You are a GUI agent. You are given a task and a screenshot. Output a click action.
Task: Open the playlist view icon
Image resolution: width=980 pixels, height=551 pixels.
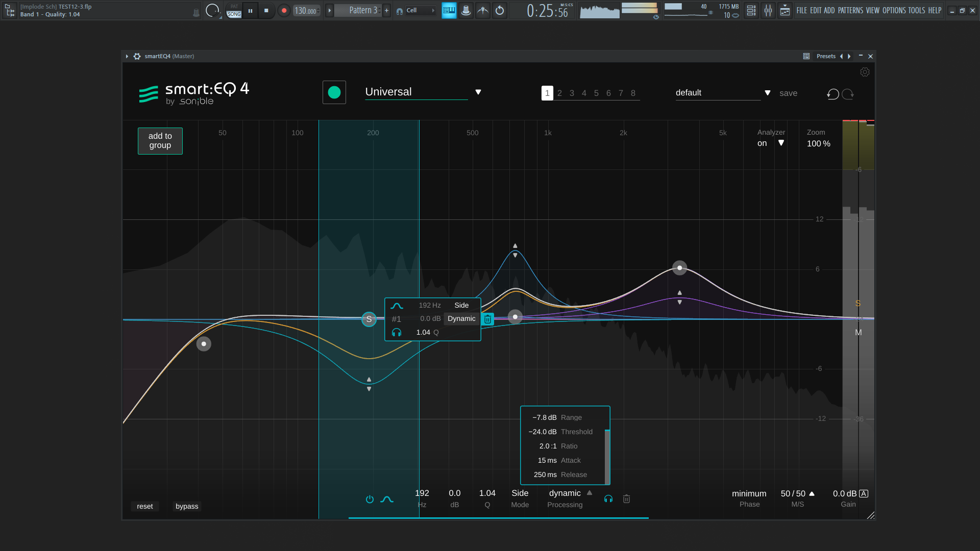(751, 10)
